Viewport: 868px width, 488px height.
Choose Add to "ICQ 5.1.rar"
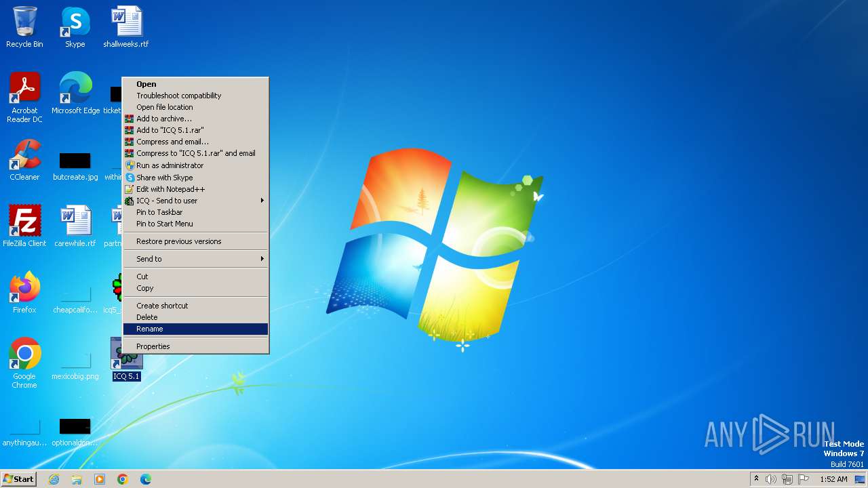point(195,130)
